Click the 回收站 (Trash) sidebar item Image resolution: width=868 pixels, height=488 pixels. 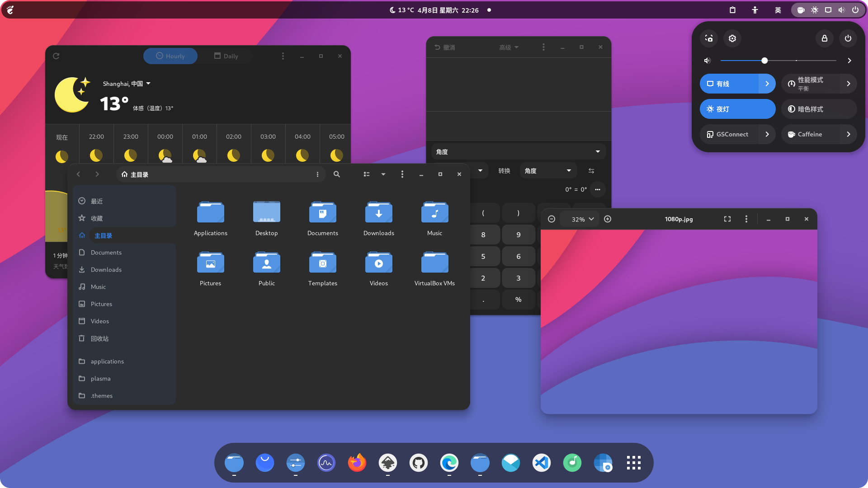(x=99, y=338)
